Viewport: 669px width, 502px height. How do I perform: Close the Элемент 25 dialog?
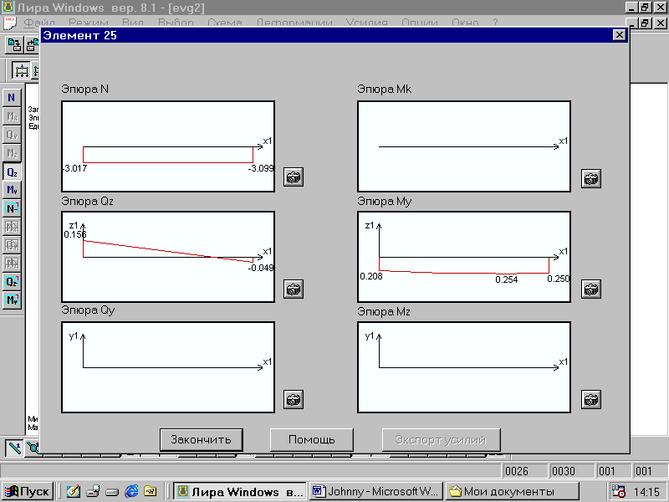[x=619, y=35]
